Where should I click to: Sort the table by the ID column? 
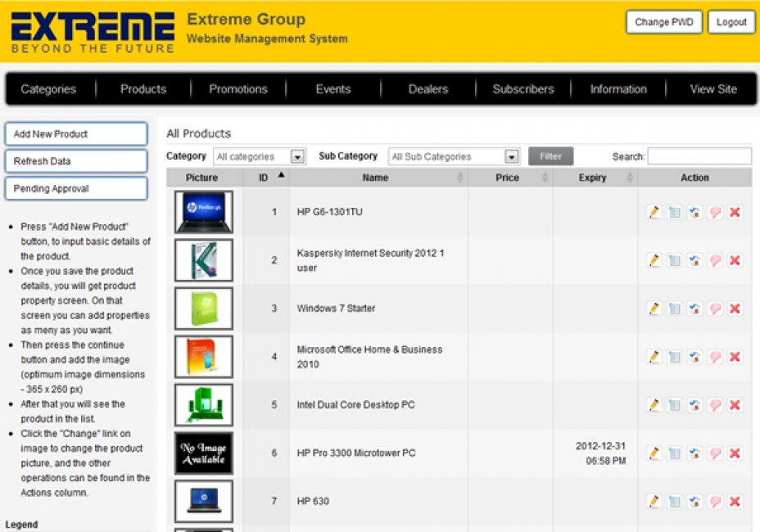pyautogui.click(x=266, y=178)
